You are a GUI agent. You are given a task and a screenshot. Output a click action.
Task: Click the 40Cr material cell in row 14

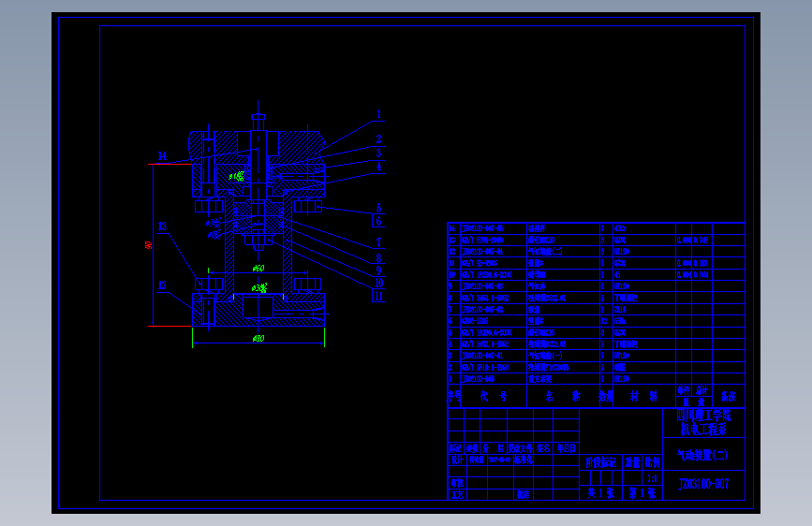coord(644,228)
